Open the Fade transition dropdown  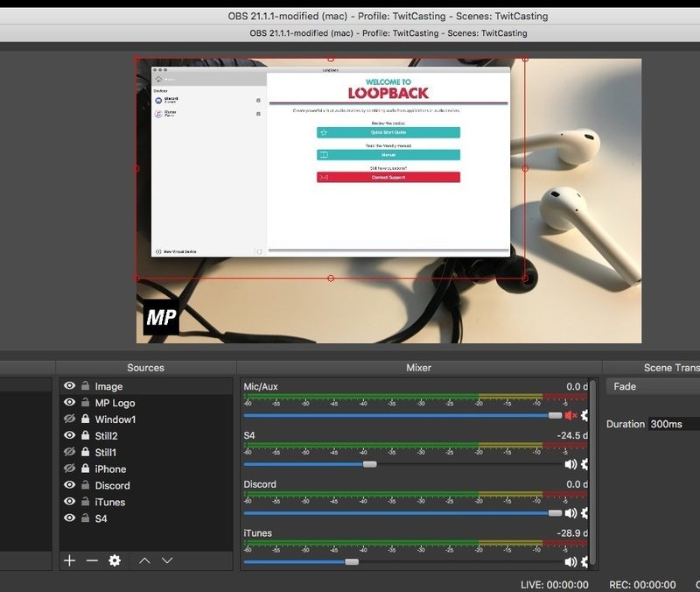click(x=653, y=386)
